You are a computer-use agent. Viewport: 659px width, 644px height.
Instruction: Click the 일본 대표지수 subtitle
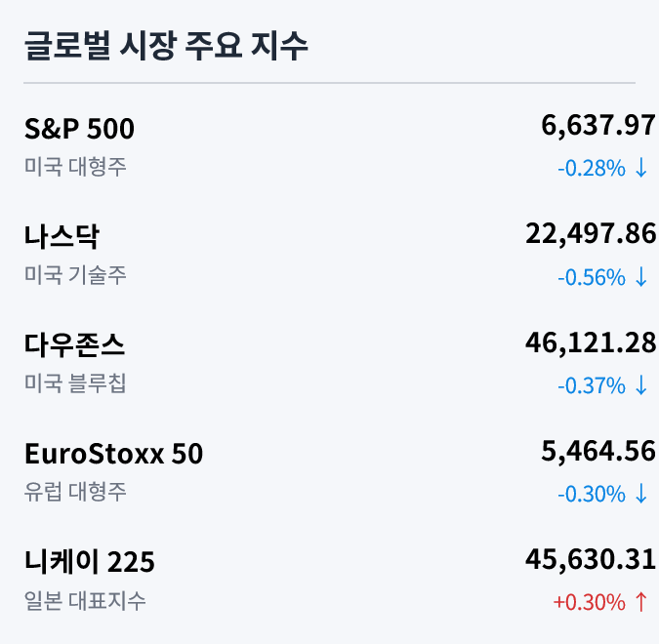(x=85, y=600)
